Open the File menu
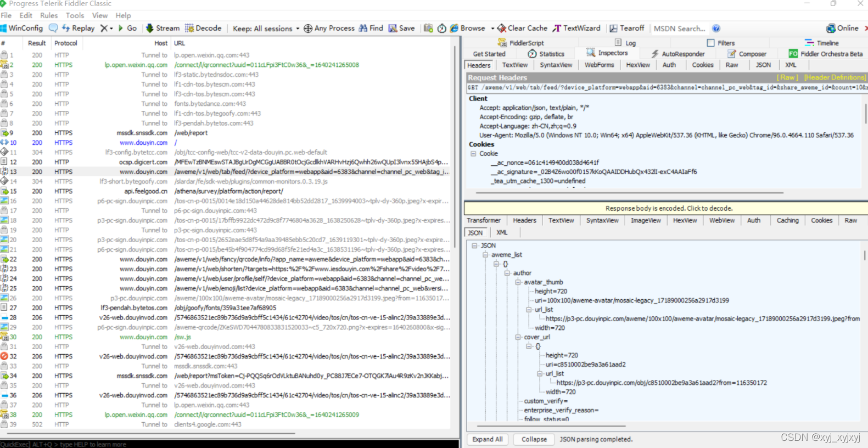Image resolution: width=868 pixels, height=448 pixels. tap(6, 15)
